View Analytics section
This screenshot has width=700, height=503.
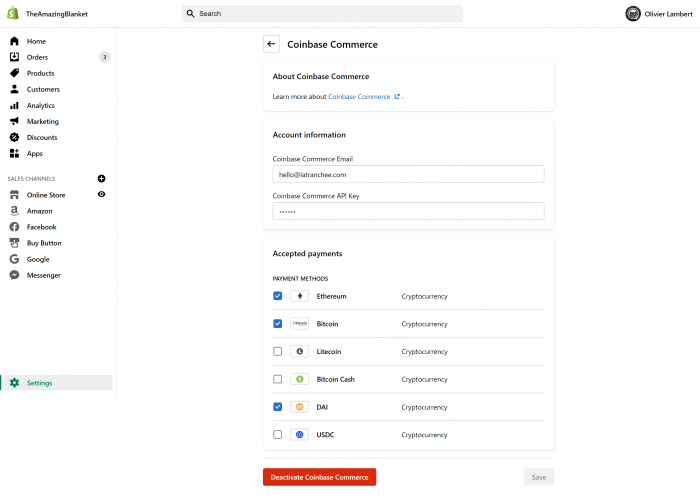tap(41, 105)
